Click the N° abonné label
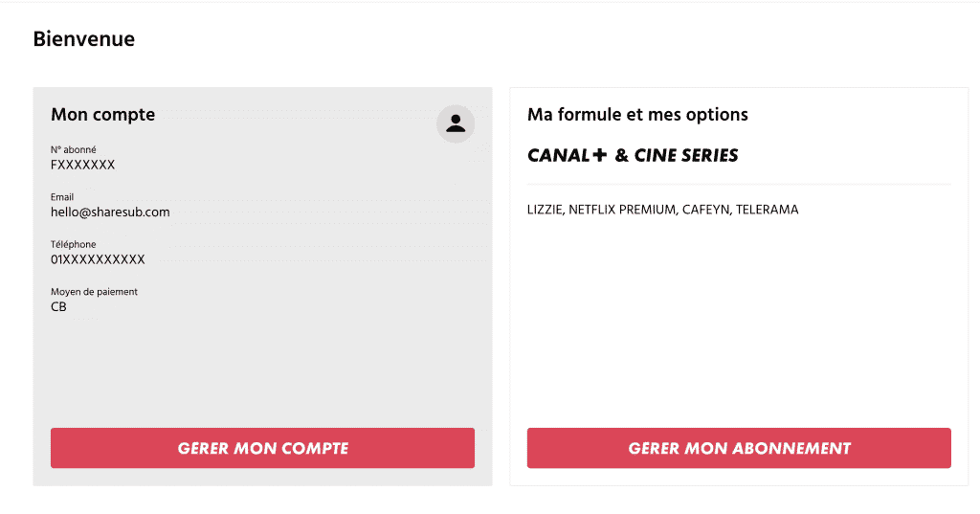The width and height of the screenshot is (980, 514). (73, 149)
